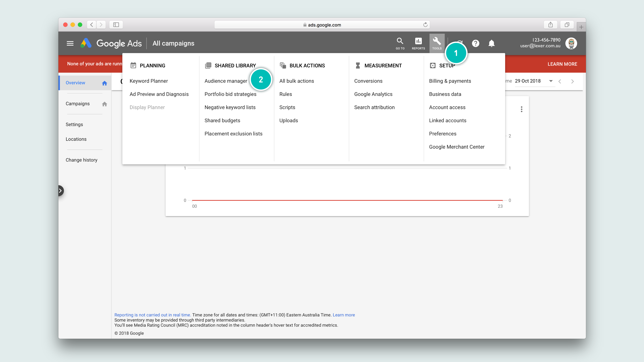The width and height of the screenshot is (644, 362).
Task: Open Audience manager in Shared Library
Action: tap(226, 81)
